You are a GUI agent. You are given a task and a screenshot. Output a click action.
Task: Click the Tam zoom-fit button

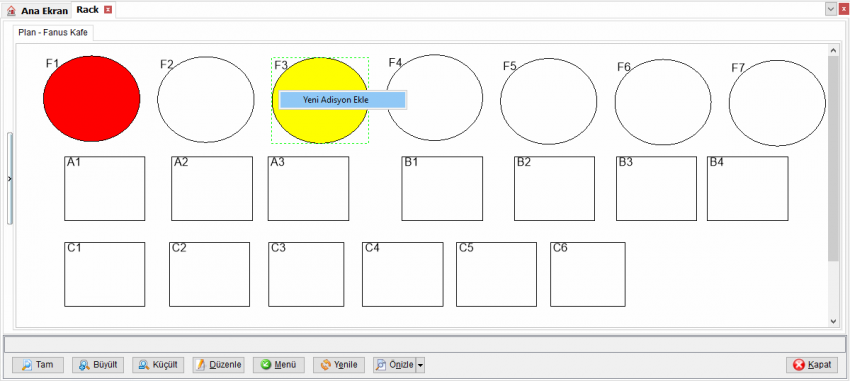(x=38, y=365)
